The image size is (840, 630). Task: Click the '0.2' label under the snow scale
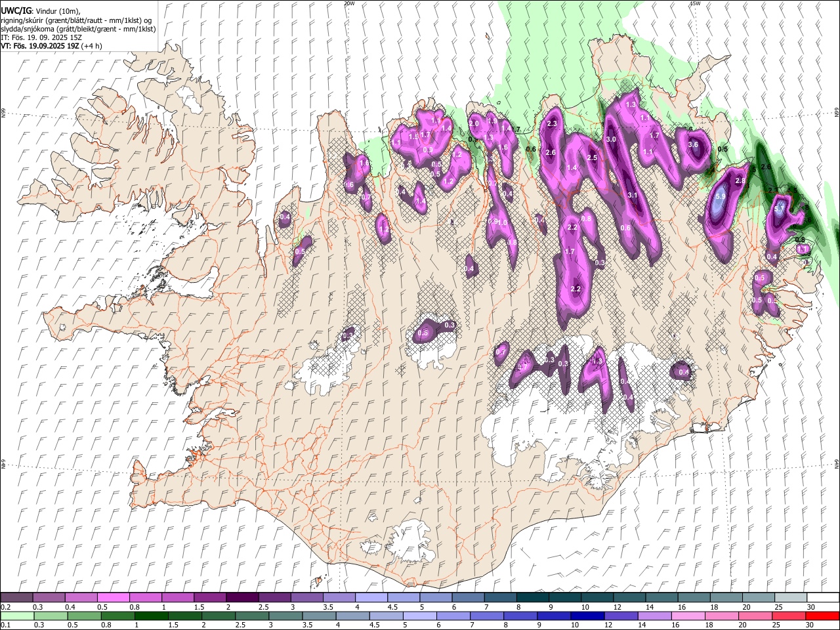tap(5, 607)
